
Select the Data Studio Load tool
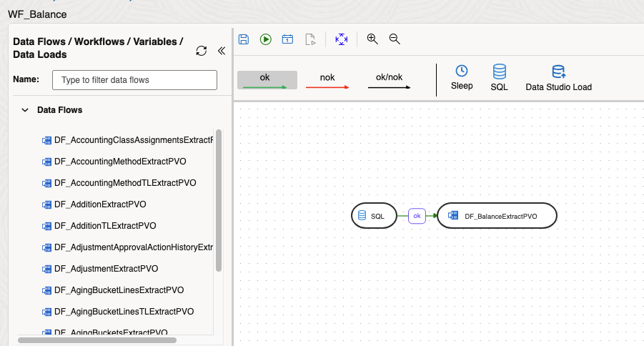click(558, 79)
